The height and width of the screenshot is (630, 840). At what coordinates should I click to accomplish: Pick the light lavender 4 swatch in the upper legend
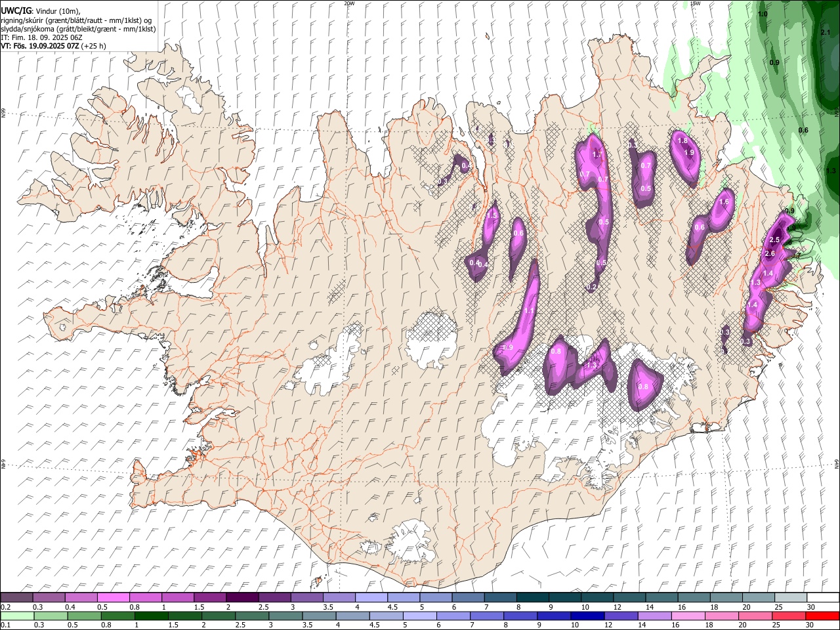371,598
